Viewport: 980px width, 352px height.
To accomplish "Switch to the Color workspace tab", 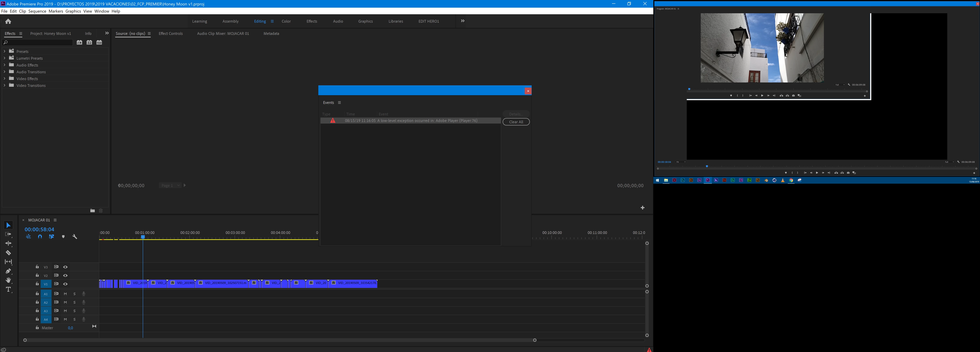I will 286,21.
